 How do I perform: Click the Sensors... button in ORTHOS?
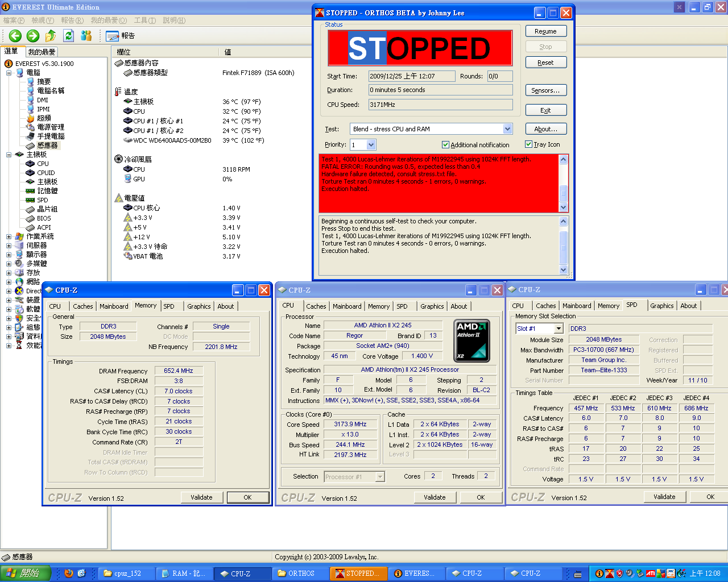coord(545,90)
